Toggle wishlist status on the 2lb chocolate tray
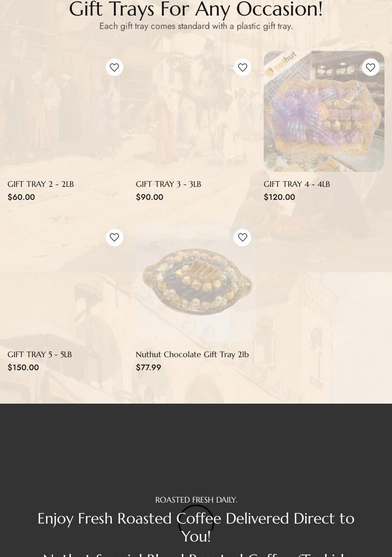Screen dimensions: 392x557 click(243, 237)
